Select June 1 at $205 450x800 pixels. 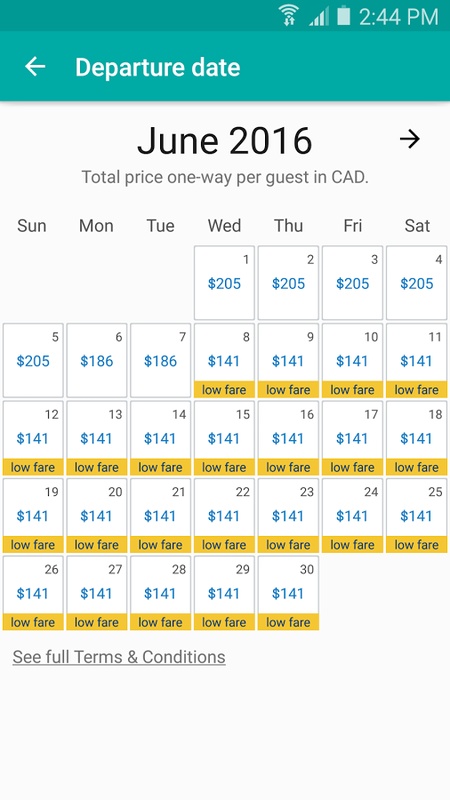[x=224, y=283]
